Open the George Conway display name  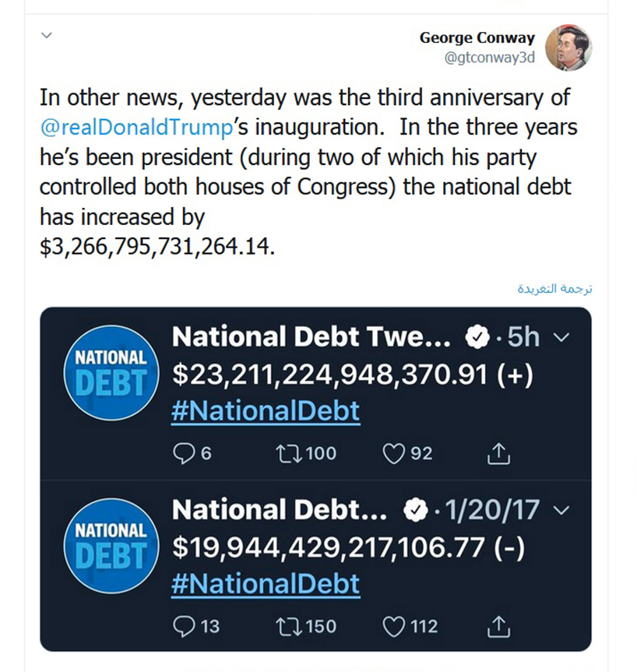pyautogui.click(x=477, y=37)
